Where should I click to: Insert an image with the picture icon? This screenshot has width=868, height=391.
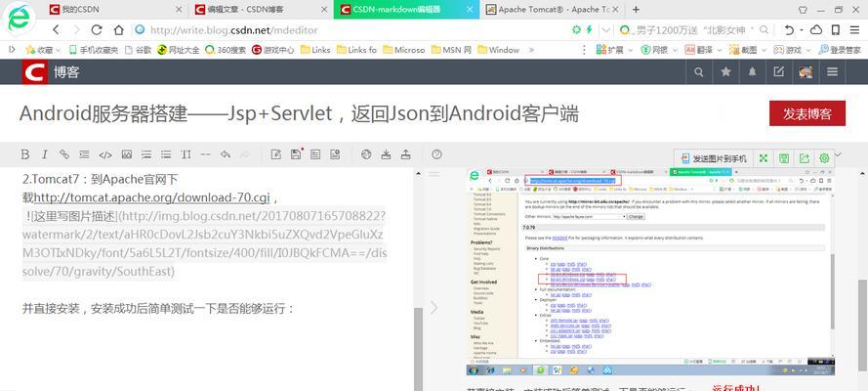[127, 154]
